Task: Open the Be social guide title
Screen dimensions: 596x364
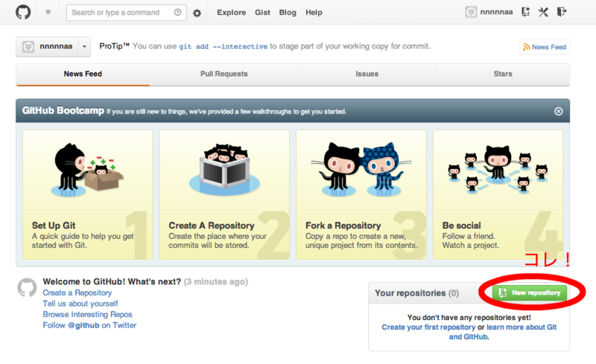Action: pyautogui.click(x=461, y=226)
